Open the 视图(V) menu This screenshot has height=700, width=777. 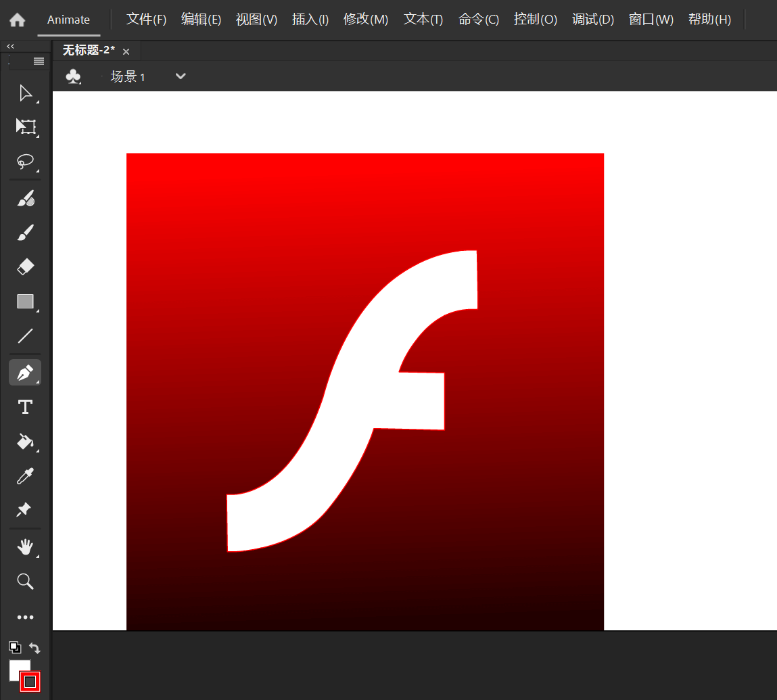point(257,20)
